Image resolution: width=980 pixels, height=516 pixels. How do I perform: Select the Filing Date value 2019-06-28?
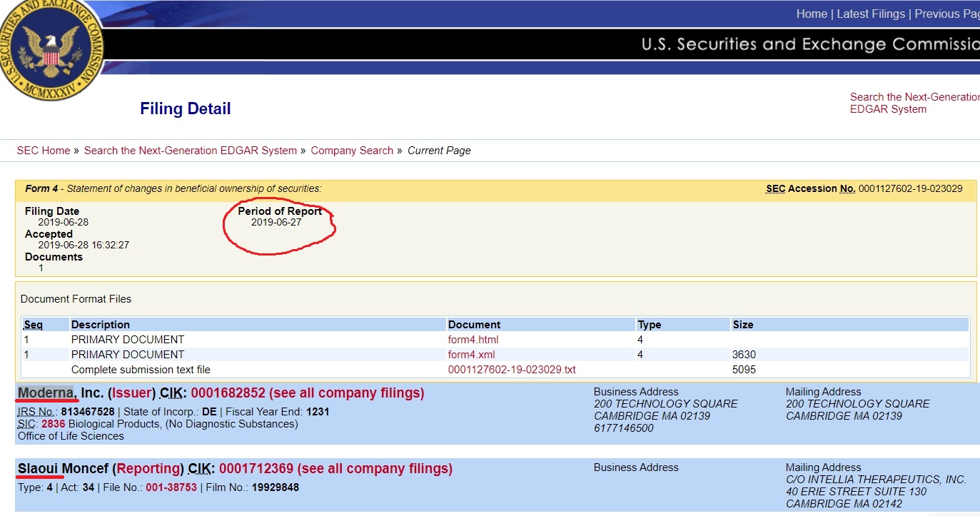point(64,223)
